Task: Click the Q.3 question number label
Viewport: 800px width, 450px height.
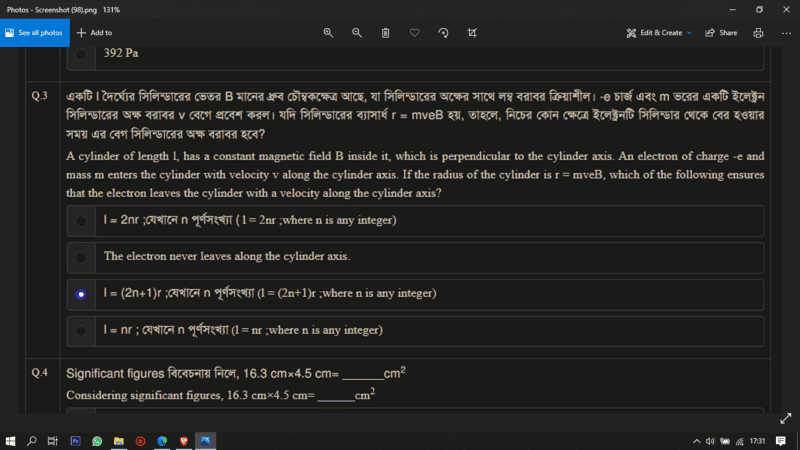Action: coord(39,95)
